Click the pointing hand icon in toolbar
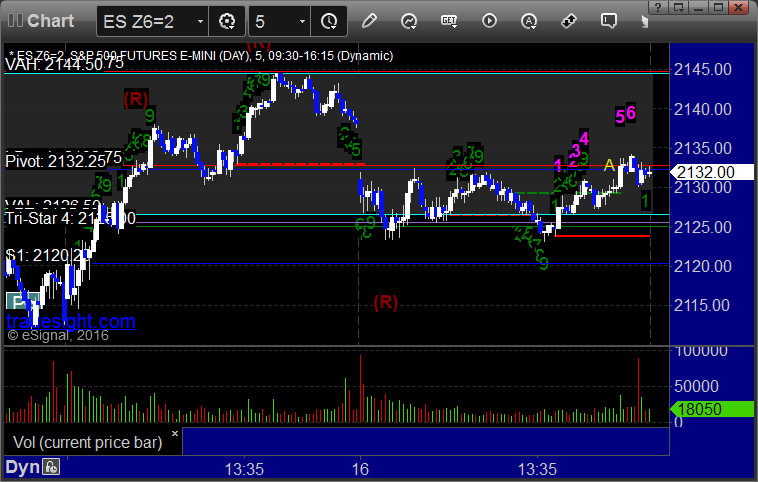This screenshot has width=758, height=482. click(x=644, y=21)
